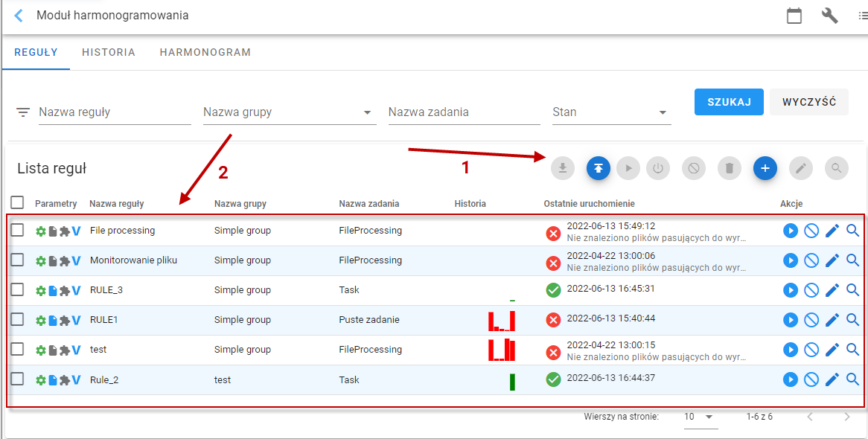Image resolution: width=868 pixels, height=439 pixels.
Task: Click the blue upload rules toolbar button
Action: point(599,168)
